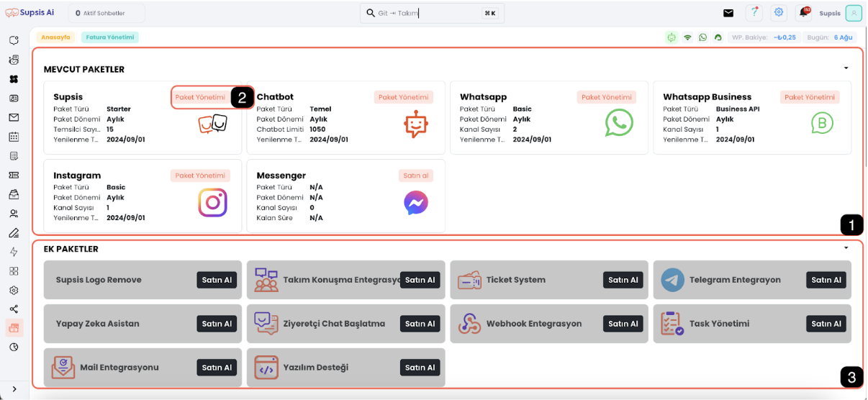Click the Aktif Sohbetler counter
The height and width of the screenshot is (400, 868).
[x=107, y=13]
